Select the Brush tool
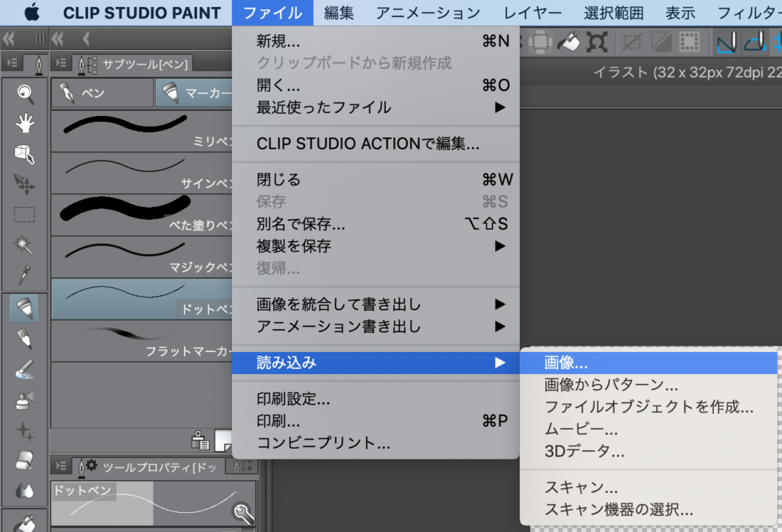This screenshot has height=532, width=782. point(24,369)
